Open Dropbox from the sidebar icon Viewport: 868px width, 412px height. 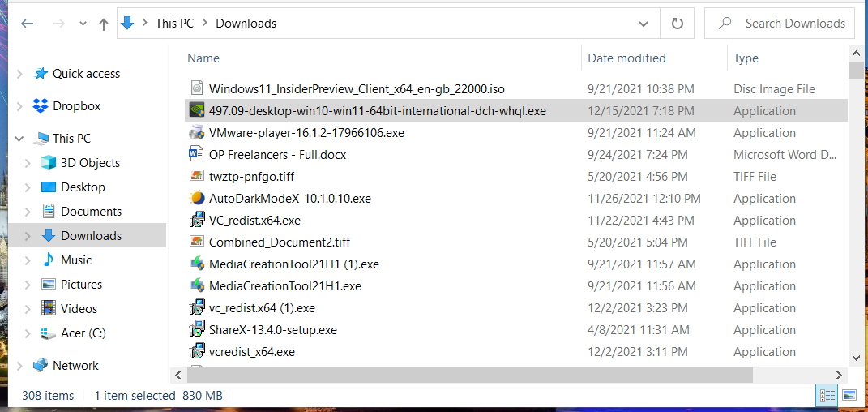pos(41,105)
